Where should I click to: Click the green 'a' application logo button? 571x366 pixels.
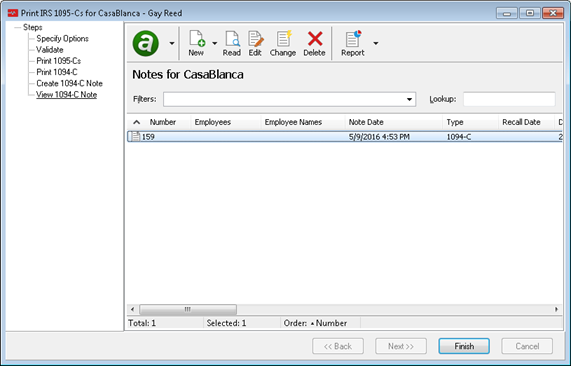(x=146, y=43)
